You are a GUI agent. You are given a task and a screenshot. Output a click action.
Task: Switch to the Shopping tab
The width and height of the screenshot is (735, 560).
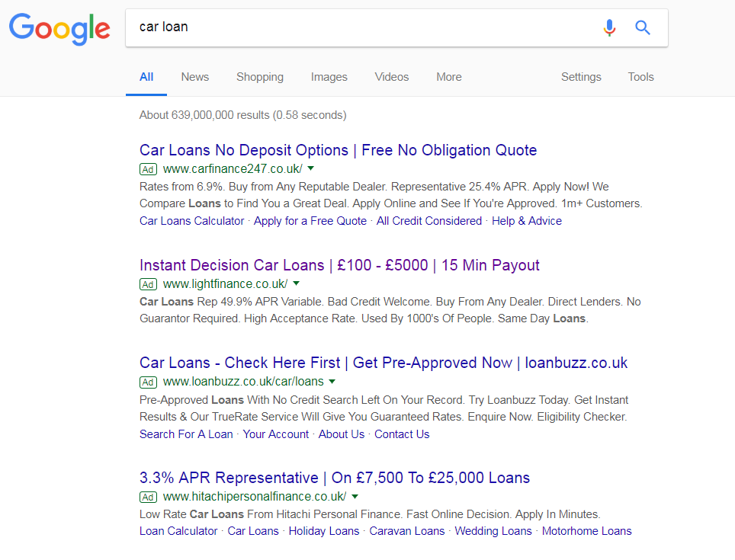(260, 77)
